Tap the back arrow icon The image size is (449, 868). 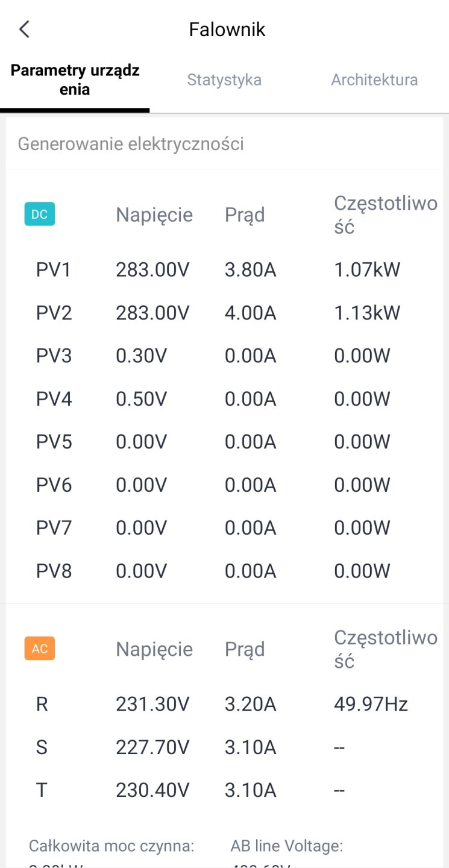[x=24, y=30]
